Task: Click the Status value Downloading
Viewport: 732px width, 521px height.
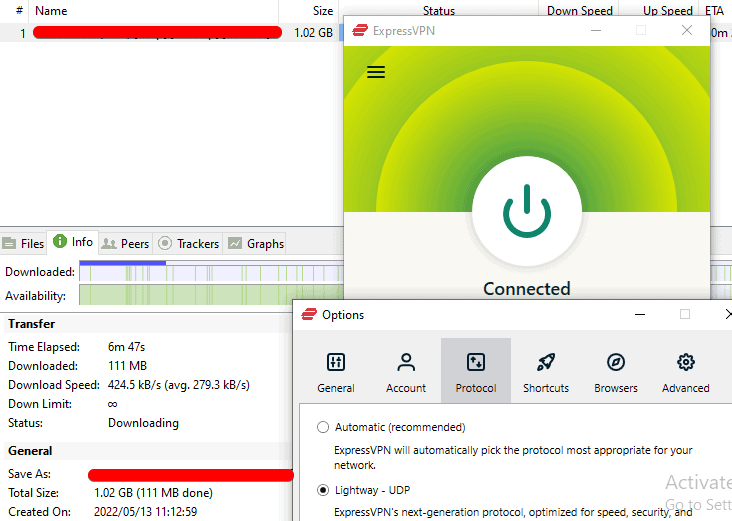Action: 143,423
